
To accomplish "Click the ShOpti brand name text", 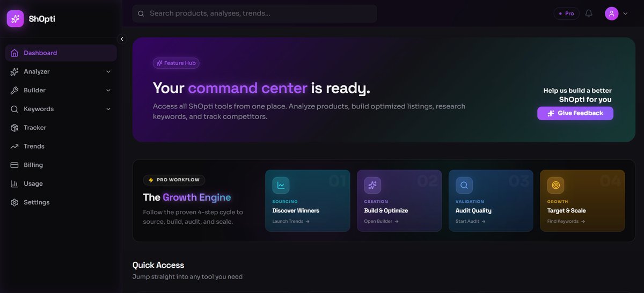I will point(42,19).
